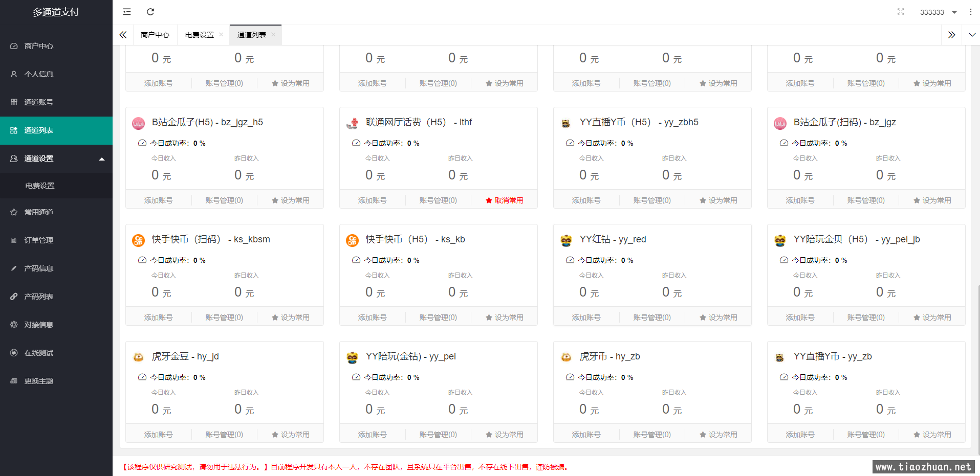The image size is (980, 476).
Task: Open account management for 快手快币 (扫码)
Action: pos(224,318)
